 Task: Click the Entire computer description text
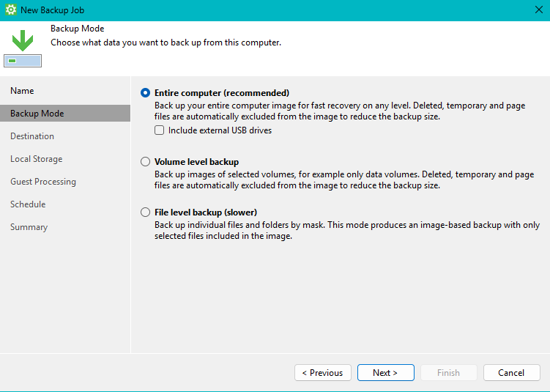coord(340,111)
